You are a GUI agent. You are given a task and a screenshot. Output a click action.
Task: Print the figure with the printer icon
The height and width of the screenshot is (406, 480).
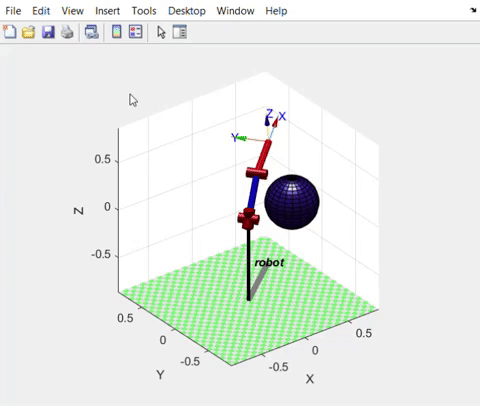coord(67,32)
